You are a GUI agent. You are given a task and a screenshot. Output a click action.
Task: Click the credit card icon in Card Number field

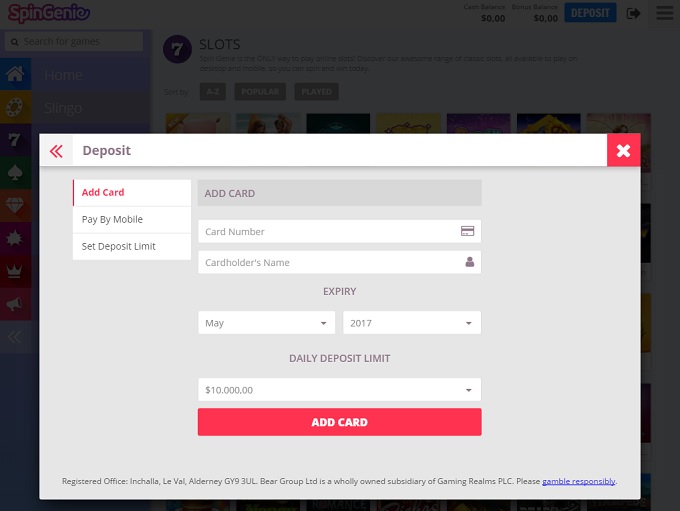point(467,231)
